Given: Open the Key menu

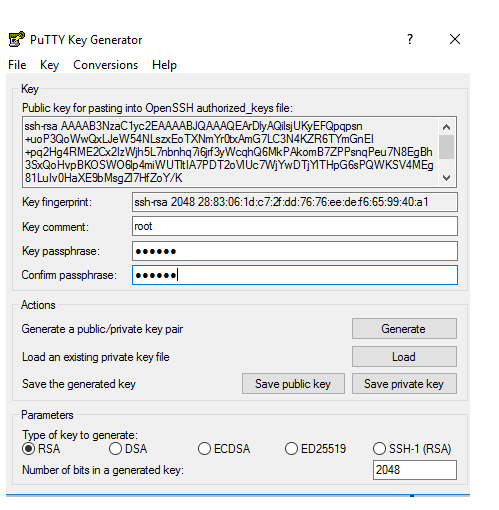Looking at the screenshot, I should tap(49, 65).
